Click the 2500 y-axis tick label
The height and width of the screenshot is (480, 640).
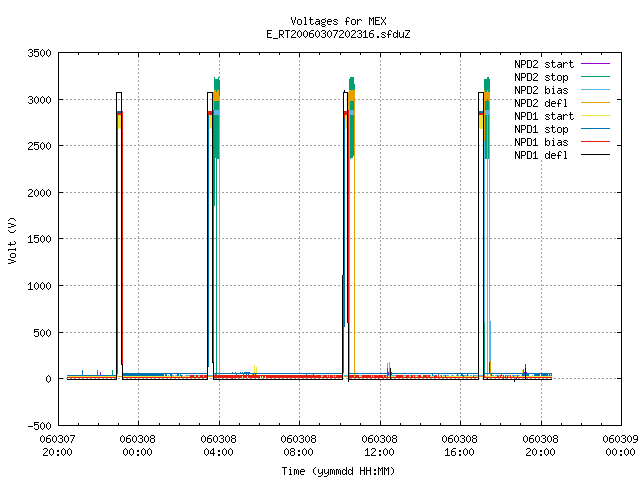(x=39, y=147)
